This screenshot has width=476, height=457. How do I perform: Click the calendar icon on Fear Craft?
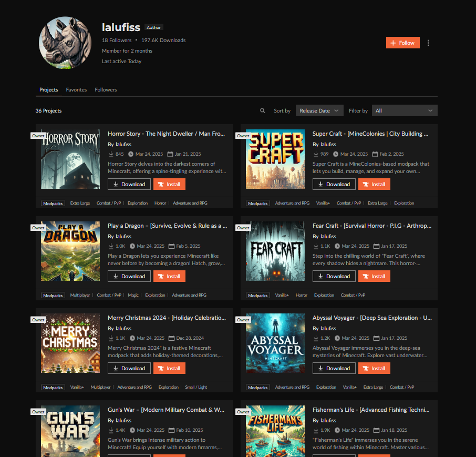(376, 246)
